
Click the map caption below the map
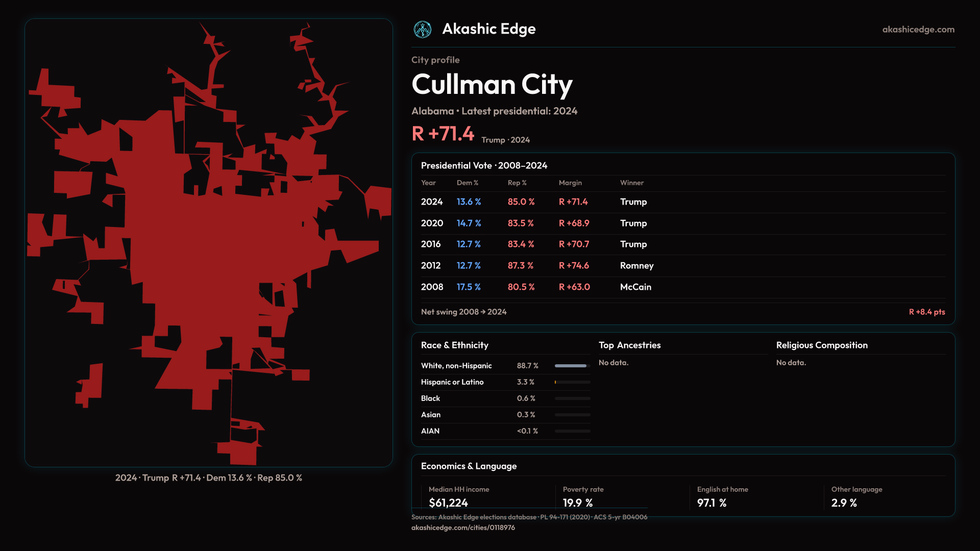[208, 478]
